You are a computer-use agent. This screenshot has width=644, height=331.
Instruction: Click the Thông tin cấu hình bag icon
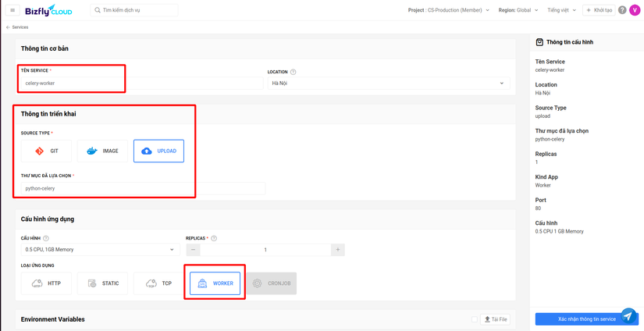pyautogui.click(x=539, y=42)
